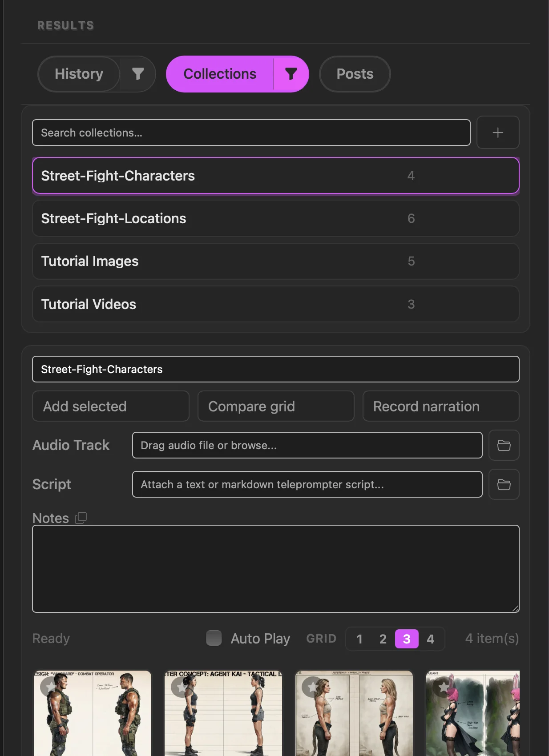Browse for a teleprompter script file

click(504, 484)
